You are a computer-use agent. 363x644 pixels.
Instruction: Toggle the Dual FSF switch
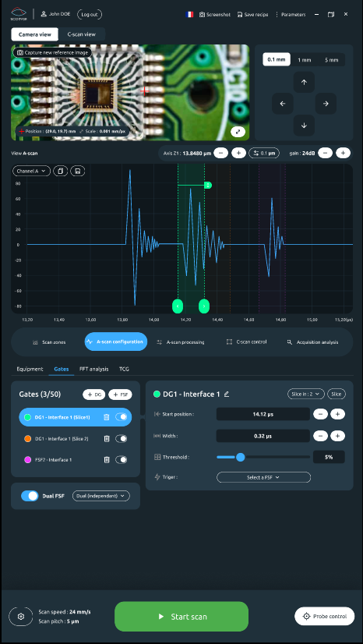(x=30, y=496)
